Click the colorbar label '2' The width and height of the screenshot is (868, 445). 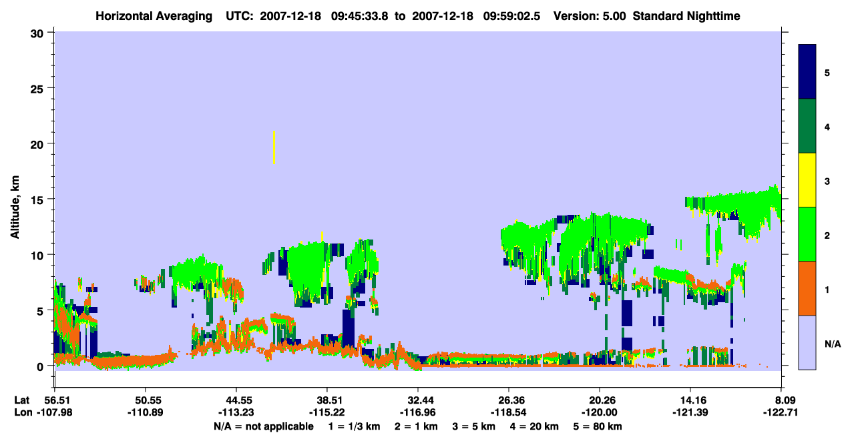tap(827, 235)
